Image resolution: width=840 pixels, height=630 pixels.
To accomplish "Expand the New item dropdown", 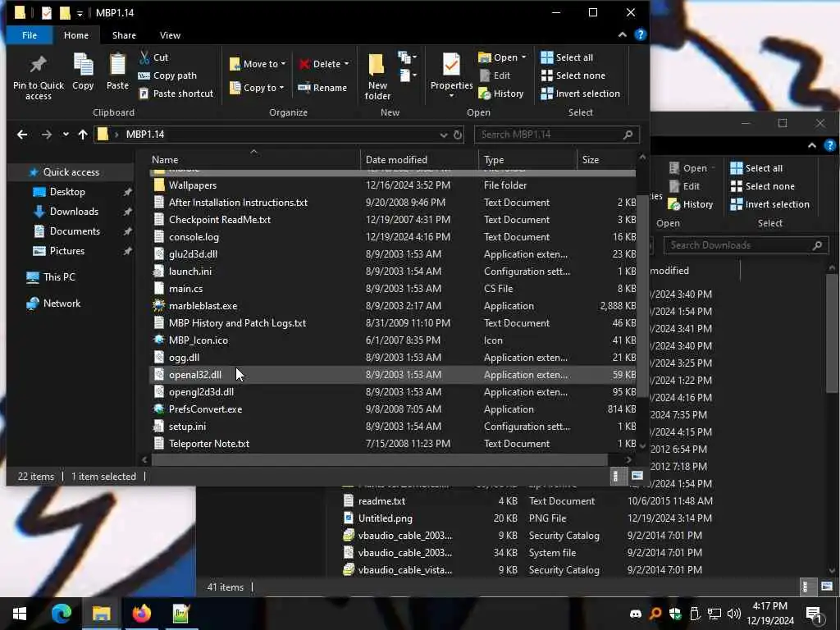I will [407, 57].
